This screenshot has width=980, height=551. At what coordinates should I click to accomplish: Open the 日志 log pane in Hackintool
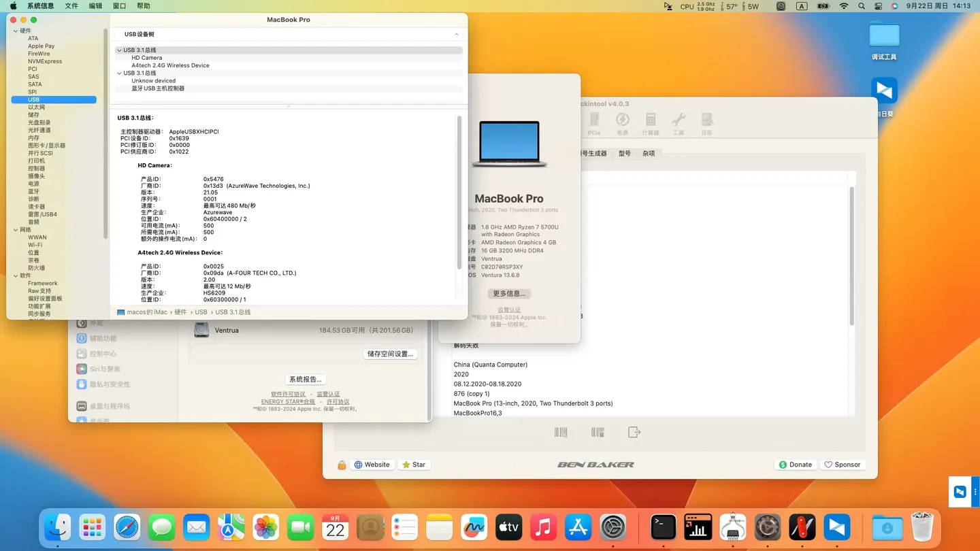[707, 121]
